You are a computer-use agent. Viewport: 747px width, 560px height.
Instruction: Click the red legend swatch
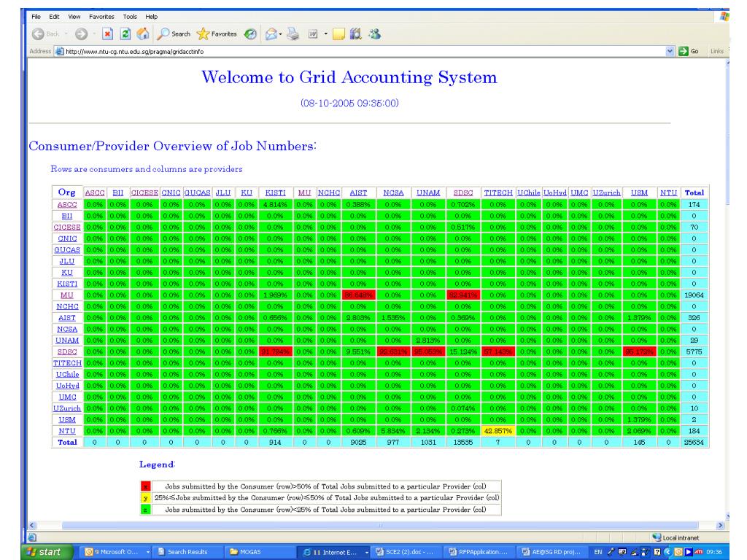tap(146, 486)
